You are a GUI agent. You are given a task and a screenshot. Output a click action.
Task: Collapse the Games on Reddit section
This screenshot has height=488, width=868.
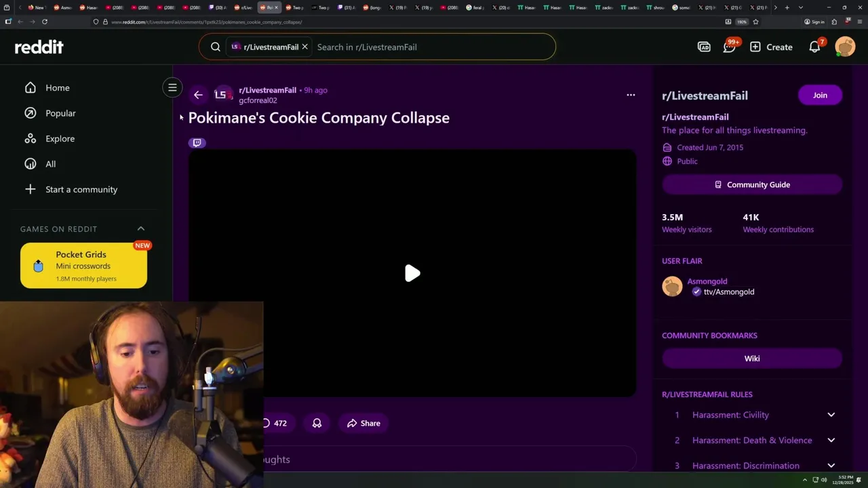pyautogui.click(x=141, y=228)
